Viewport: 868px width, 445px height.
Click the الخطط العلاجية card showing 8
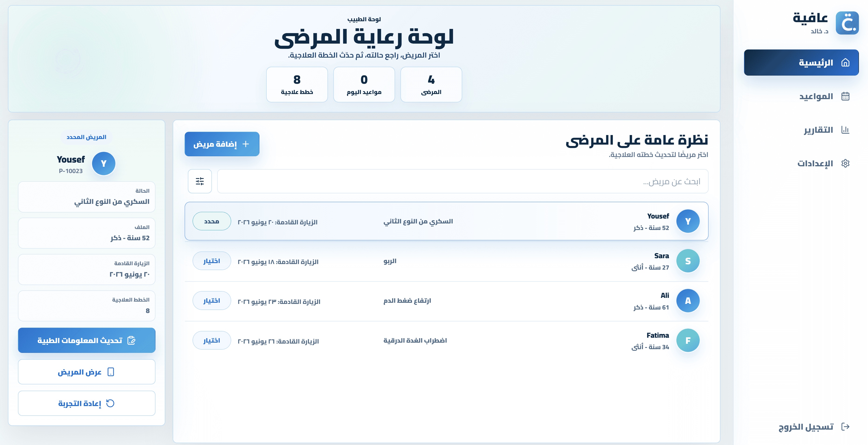[87, 306]
